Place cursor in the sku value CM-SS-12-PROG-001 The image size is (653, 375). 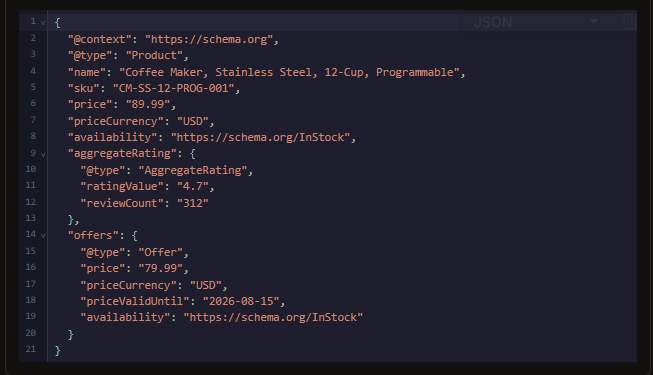pos(174,88)
